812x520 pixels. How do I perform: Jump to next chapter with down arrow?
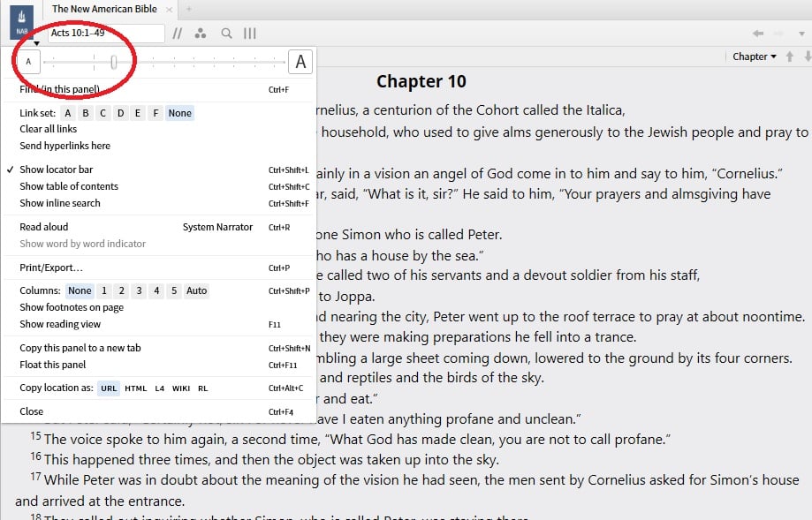(x=808, y=57)
